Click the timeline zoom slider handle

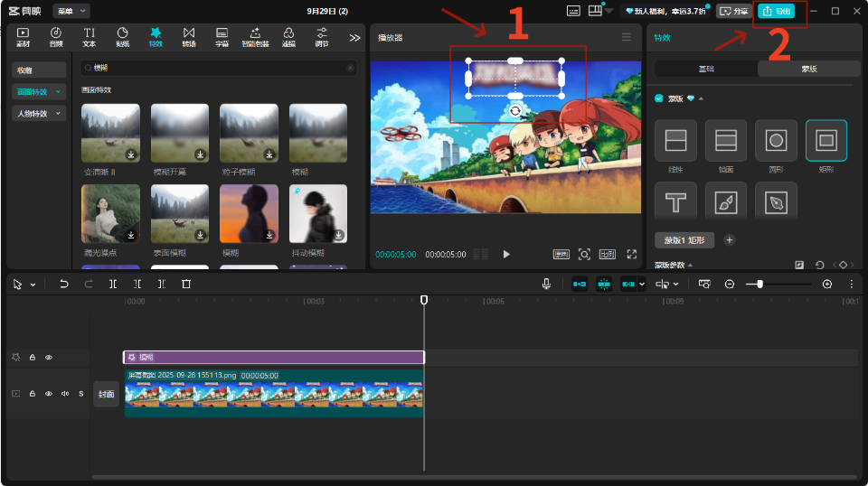tap(759, 284)
